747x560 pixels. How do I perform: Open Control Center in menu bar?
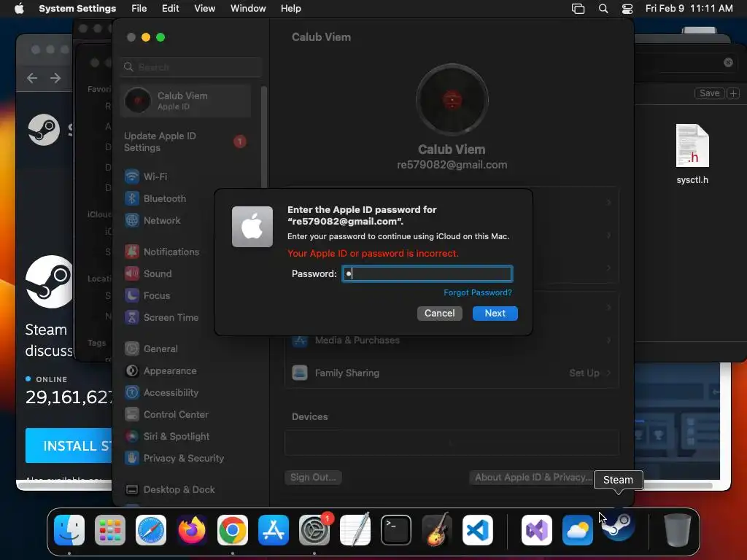point(627,9)
